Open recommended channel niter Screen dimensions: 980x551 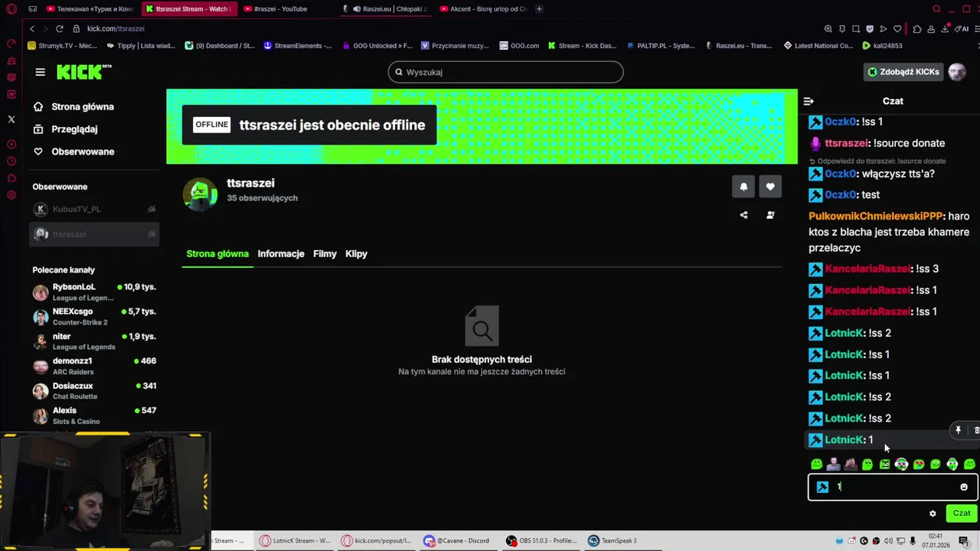click(x=94, y=341)
